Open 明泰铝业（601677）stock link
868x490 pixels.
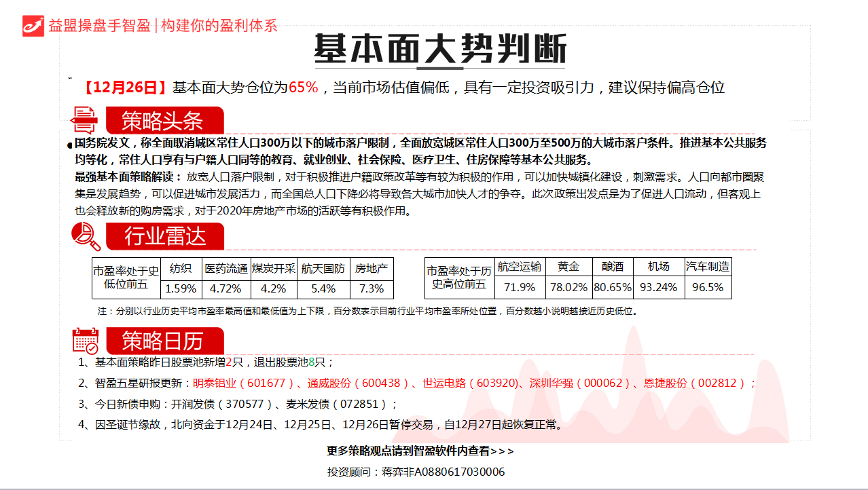239,383
